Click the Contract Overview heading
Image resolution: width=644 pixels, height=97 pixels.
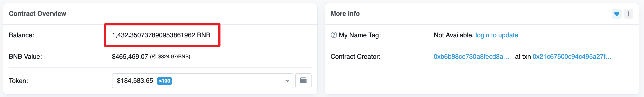(37, 14)
